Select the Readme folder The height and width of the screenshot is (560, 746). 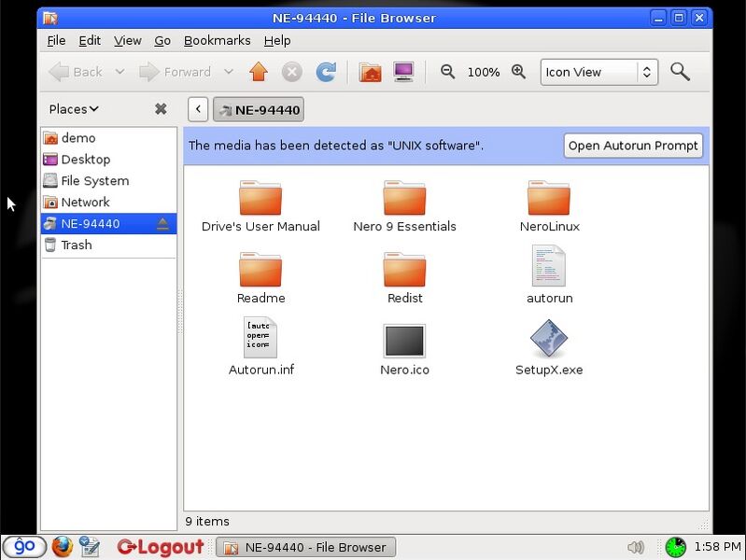tap(260, 278)
